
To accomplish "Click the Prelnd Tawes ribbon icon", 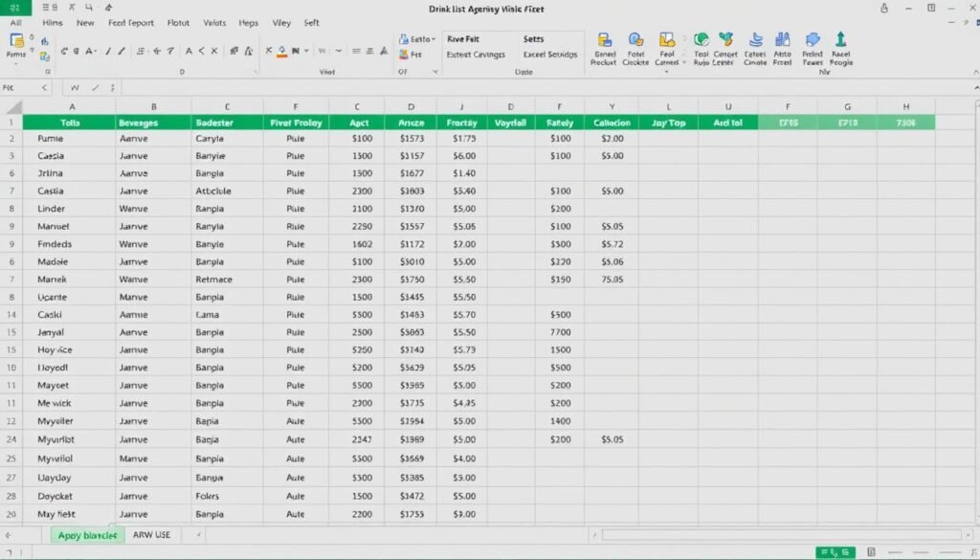I will pos(813,40).
